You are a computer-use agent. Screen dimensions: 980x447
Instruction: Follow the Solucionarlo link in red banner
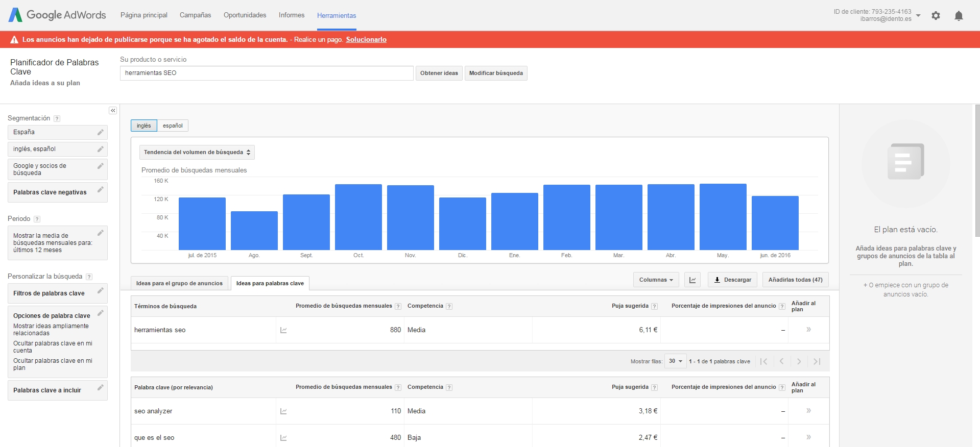coord(366,39)
